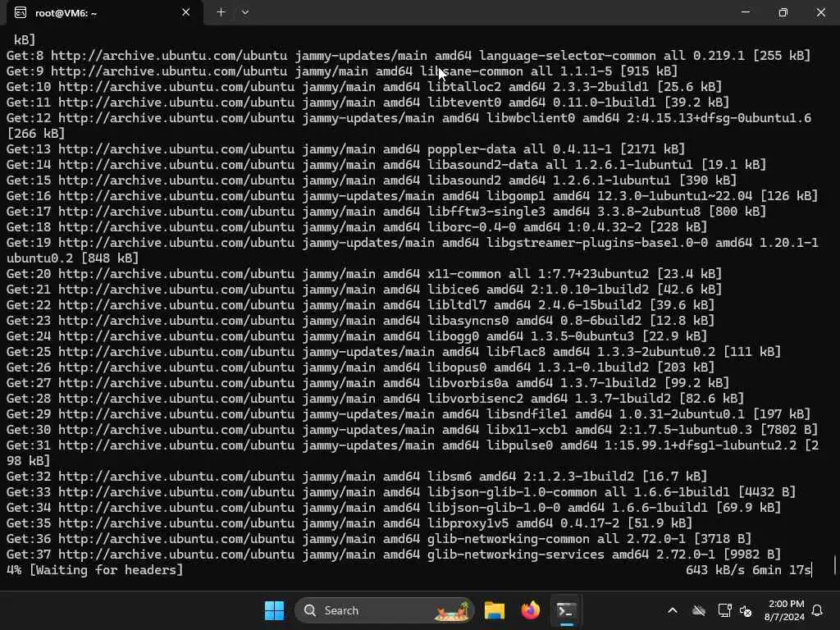The width and height of the screenshot is (840, 630).
Task: Click the muted volume tray icon
Action: pos(745,610)
